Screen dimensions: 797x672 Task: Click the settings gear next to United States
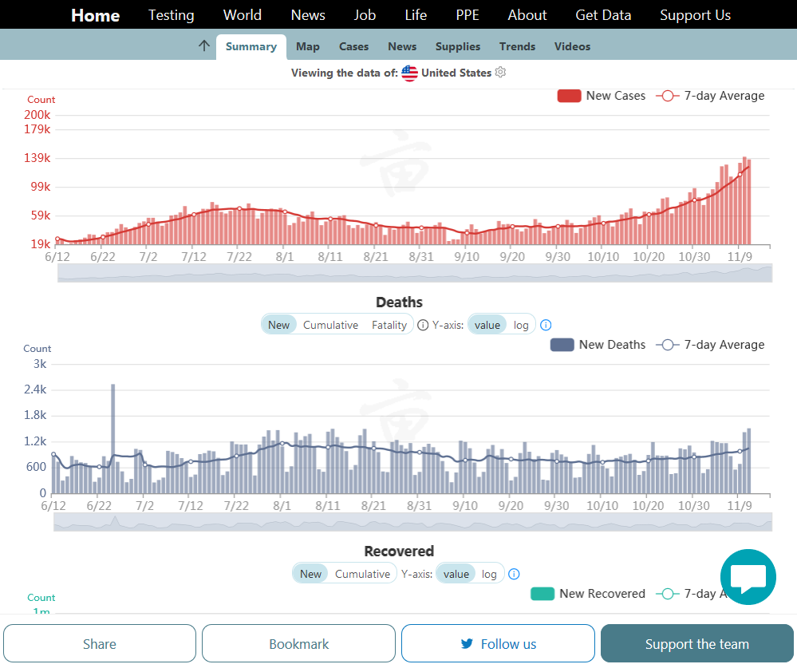500,73
